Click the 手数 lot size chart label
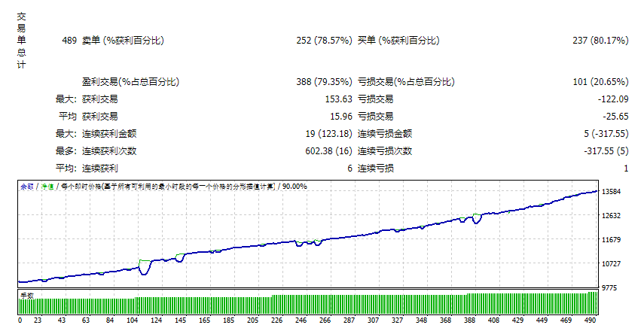The image size is (644, 328). (27, 295)
